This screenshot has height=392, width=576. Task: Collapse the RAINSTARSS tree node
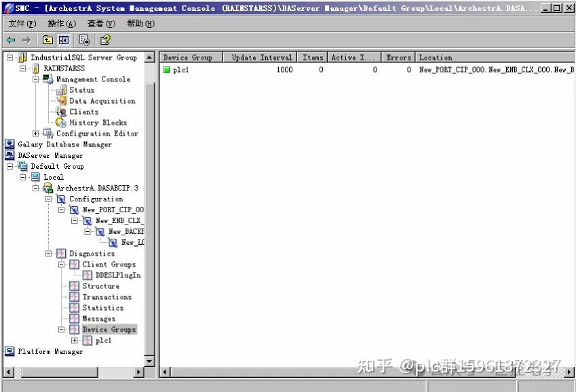coord(23,68)
